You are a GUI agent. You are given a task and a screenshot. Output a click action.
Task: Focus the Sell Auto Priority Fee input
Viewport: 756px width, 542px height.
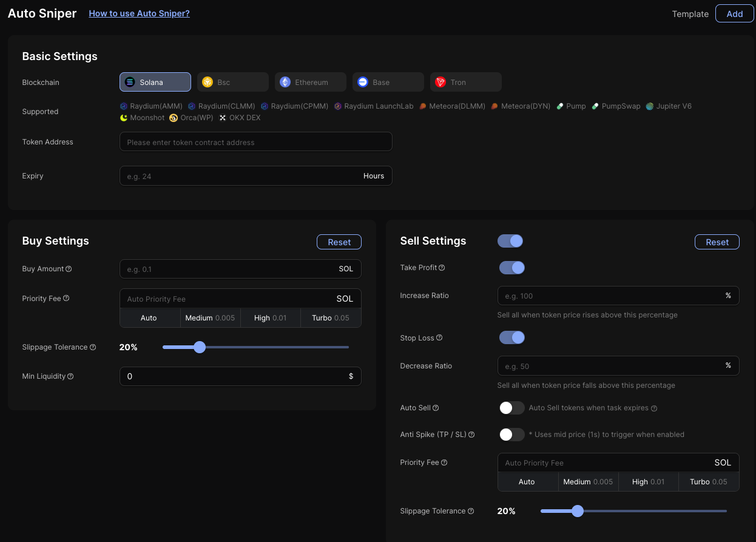[618, 462]
